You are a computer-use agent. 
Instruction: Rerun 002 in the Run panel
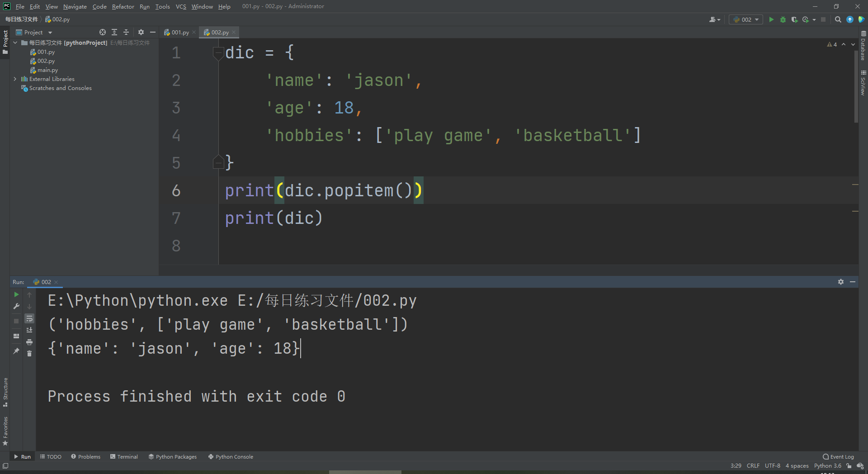pyautogui.click(x=16, y=294)
